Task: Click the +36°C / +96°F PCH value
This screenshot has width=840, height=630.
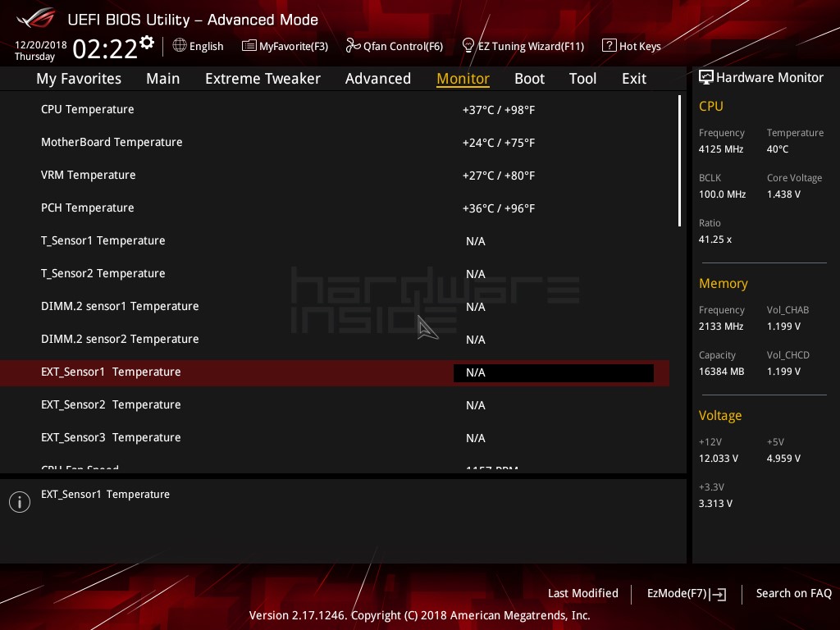Action: [499, 208]
